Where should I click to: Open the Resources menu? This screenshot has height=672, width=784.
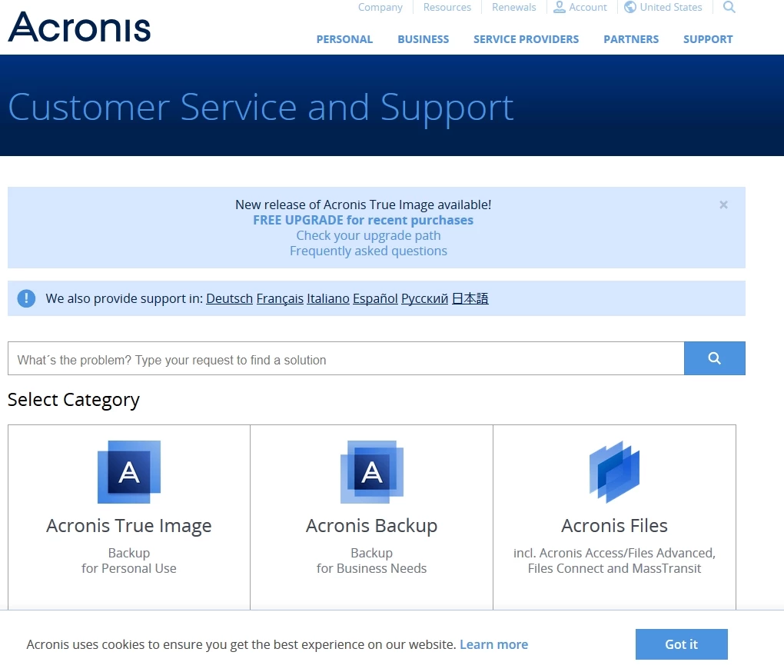(x=447, y=7)
